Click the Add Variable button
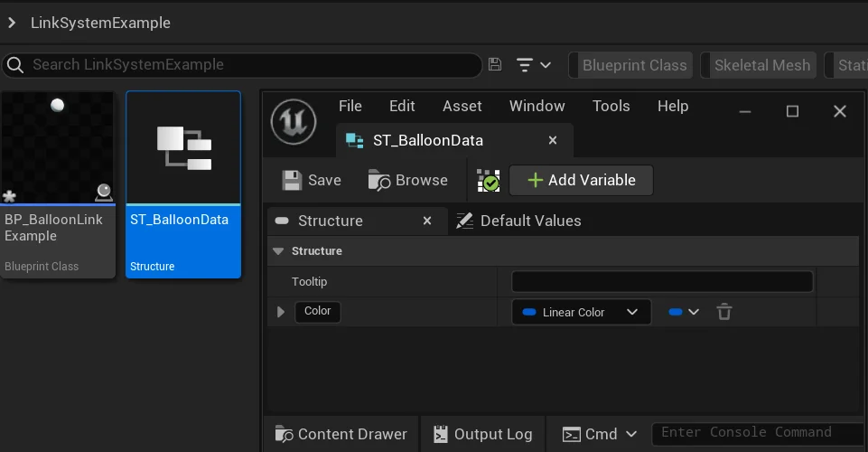Image resolution: width=868 pixels, height=452 pixels. coord(581,180)
